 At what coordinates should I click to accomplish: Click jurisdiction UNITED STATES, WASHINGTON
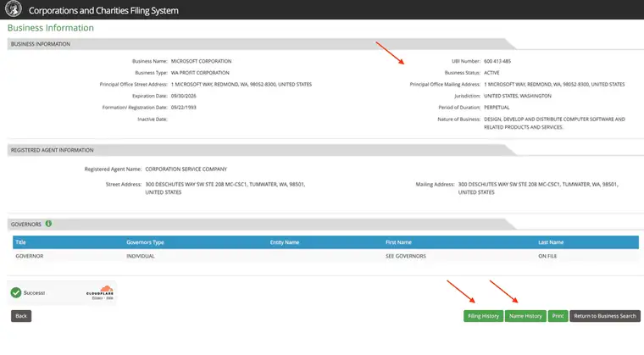point(518,96)
